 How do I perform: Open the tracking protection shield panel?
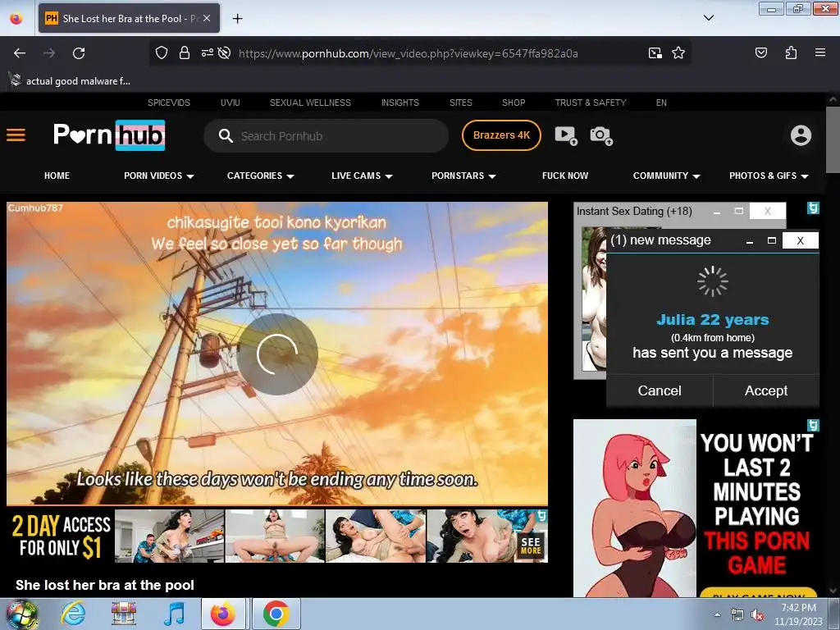coord(162,53)
